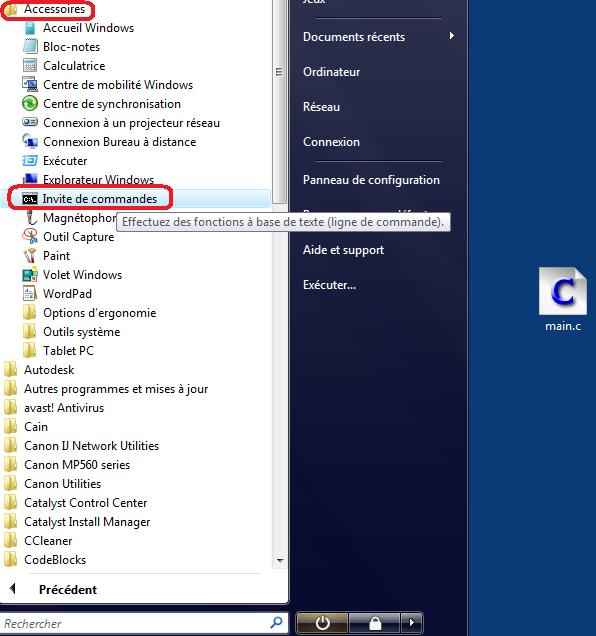Screen dimensions: 596x636
Task: Open main.c file on desktop
Action: pos(562,299)
